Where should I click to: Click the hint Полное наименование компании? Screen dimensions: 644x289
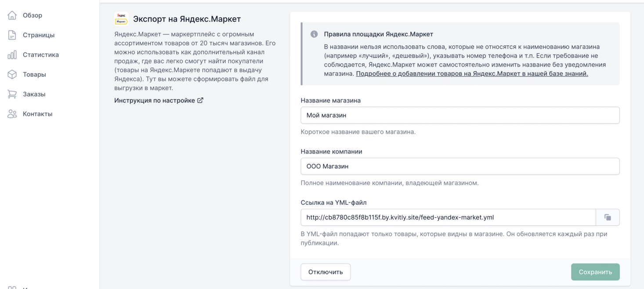click(x=390, y=183)
